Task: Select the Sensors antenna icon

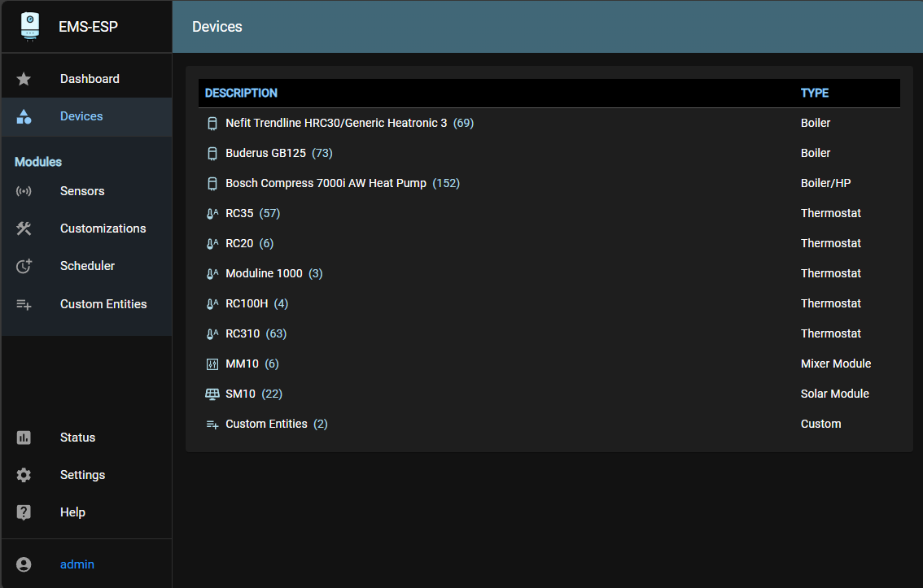Action: click(23, 190)
